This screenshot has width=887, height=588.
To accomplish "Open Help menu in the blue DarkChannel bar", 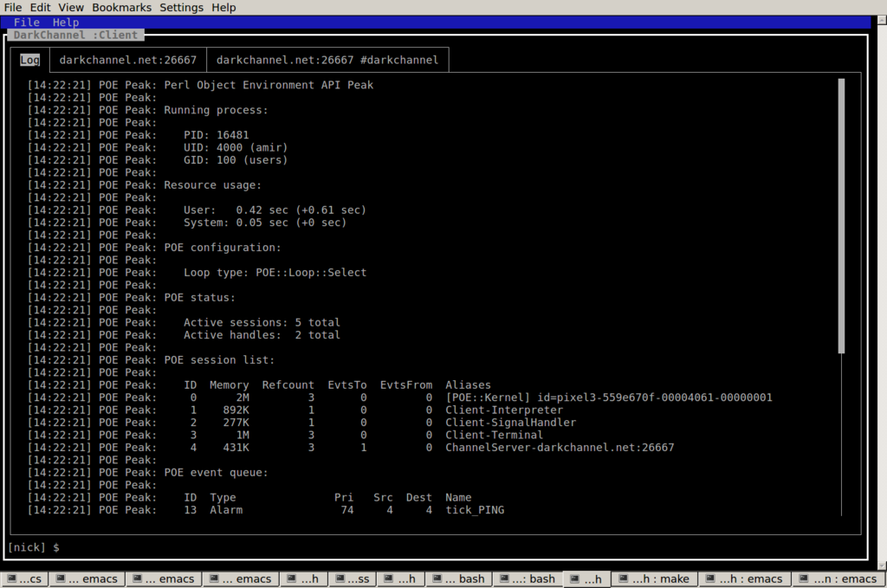I will tap(65, 23).
